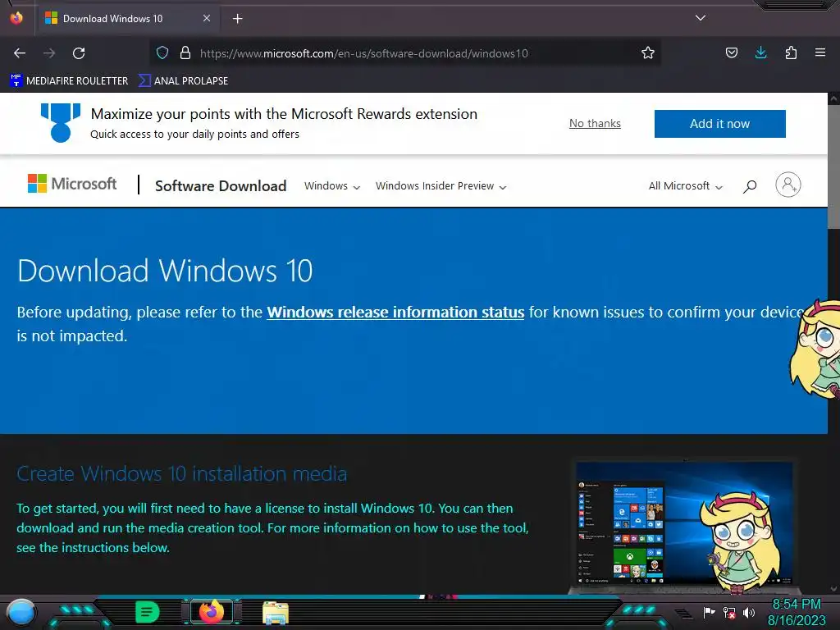Reload the current page

tap(79, 53)
